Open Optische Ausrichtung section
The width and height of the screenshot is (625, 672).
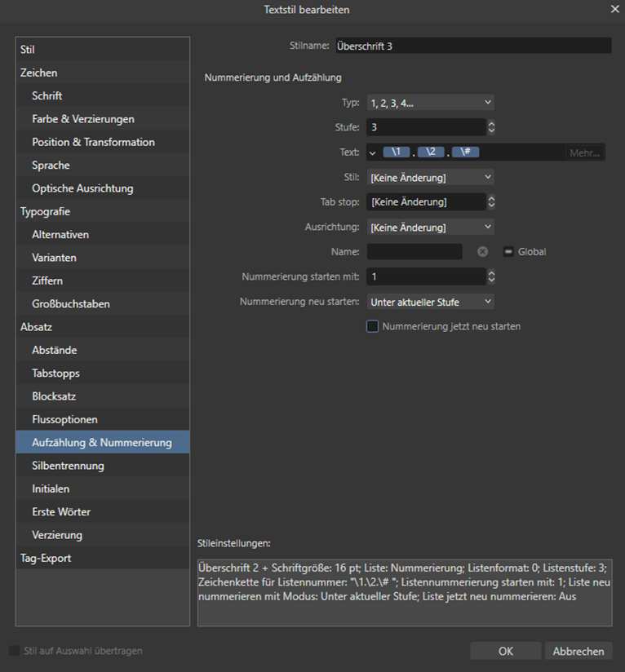103,188
